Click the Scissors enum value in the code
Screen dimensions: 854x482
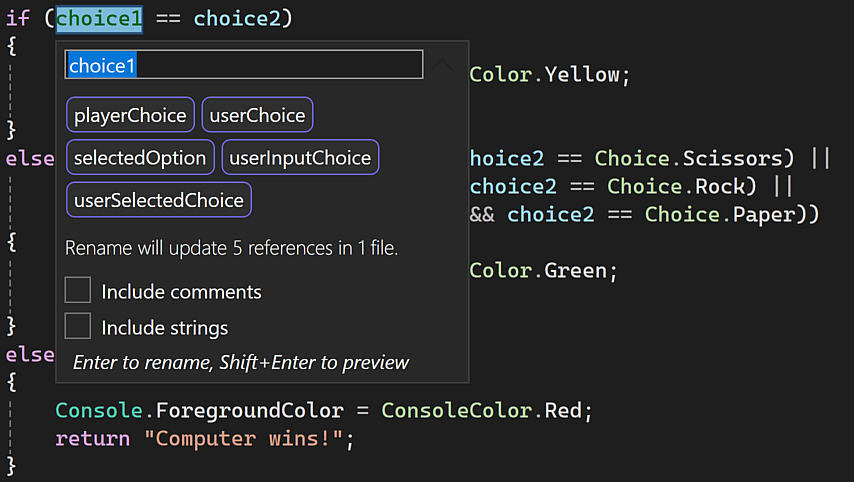(731, 158)
